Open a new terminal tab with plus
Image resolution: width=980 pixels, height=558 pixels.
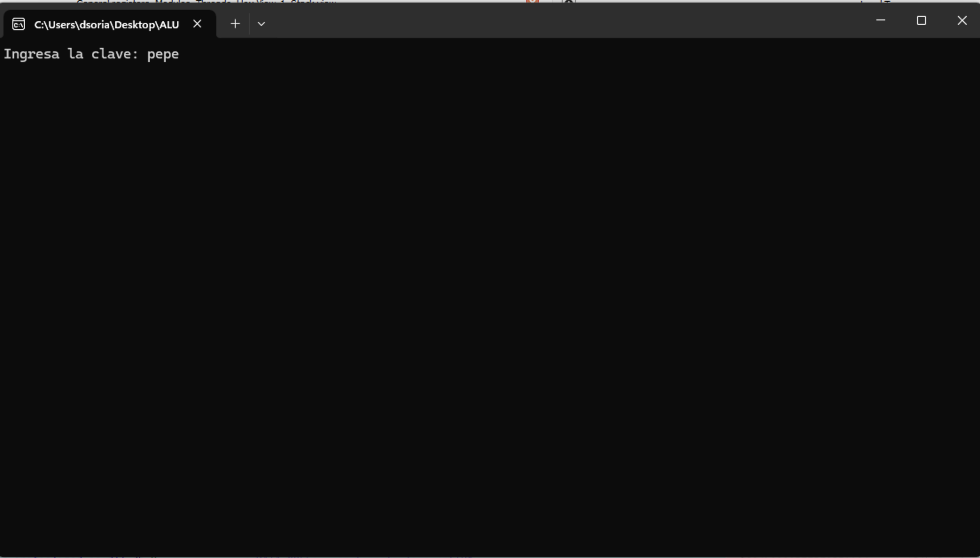(x=235, y=24)
